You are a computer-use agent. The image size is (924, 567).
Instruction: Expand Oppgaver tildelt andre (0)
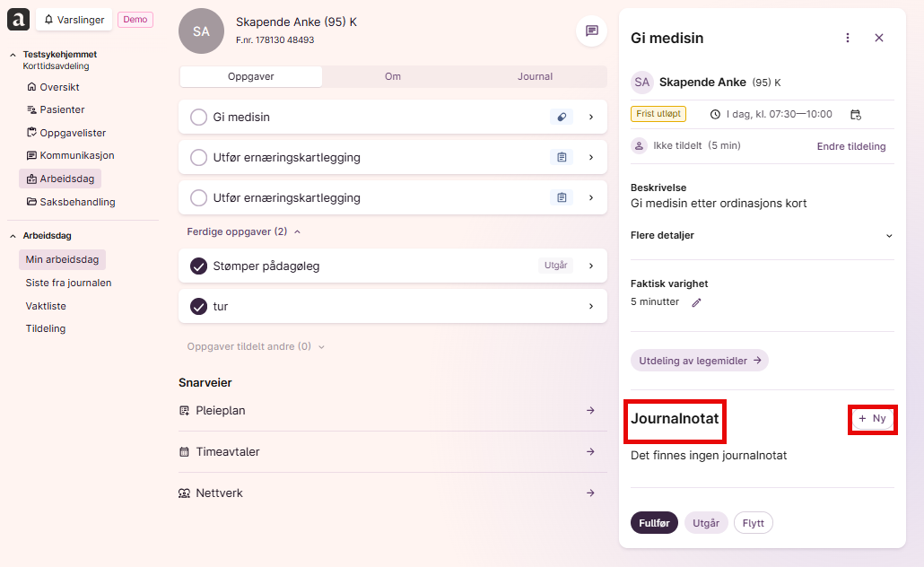(256, 346)
